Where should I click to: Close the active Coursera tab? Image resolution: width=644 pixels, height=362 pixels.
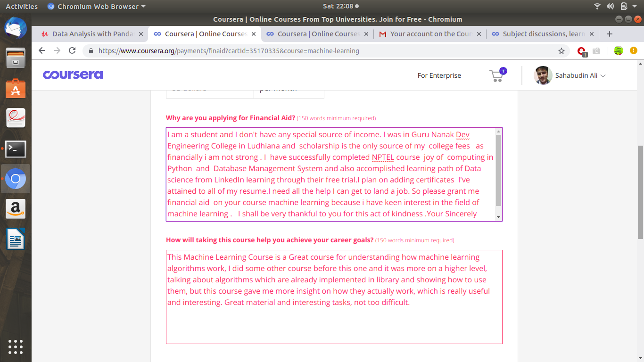(254, 34)
